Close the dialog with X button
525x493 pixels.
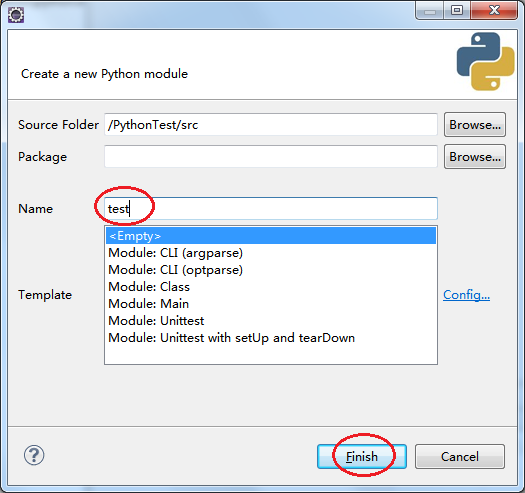pyautogui.click(x=494, y=11)
